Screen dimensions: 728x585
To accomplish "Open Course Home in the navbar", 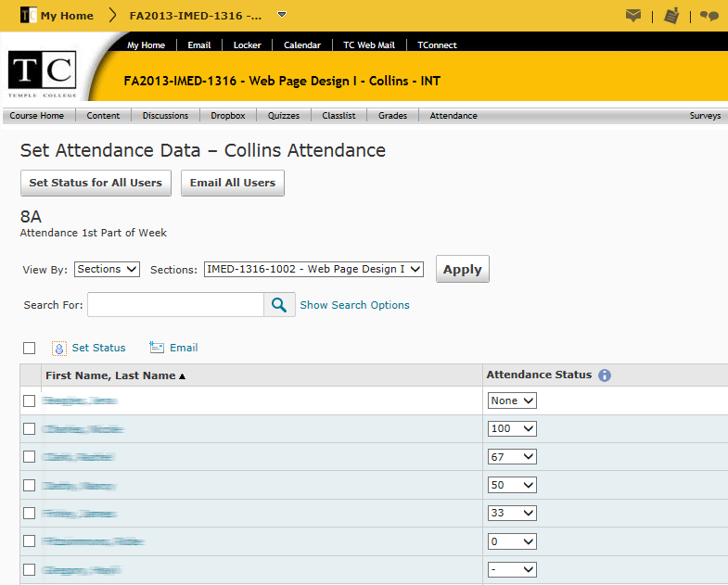I will [x=37, y=116].
